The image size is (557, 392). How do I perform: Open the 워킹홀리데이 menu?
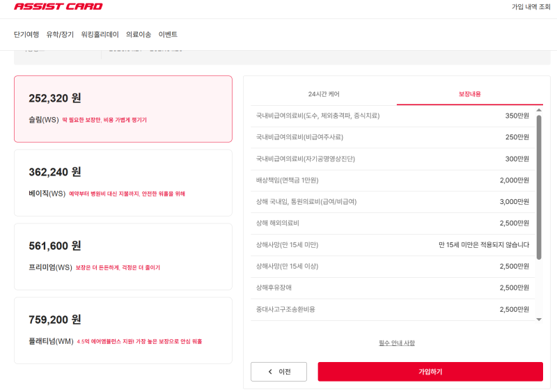tap(100, 35)
